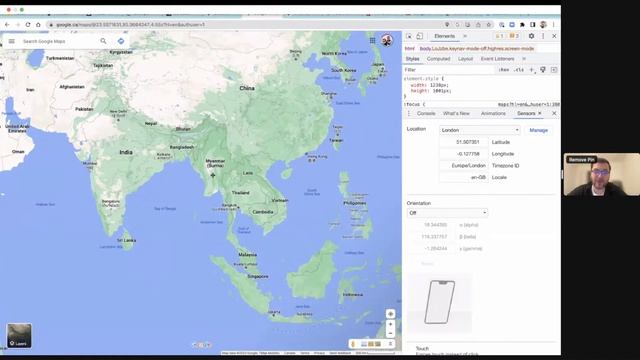Open the Google Maps hamburger menu

point(11,41)
